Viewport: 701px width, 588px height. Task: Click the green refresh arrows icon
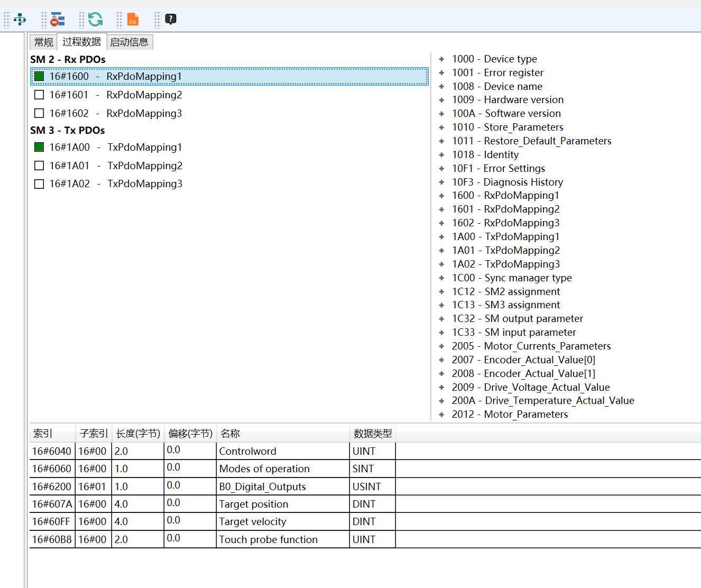click(96, 20)
